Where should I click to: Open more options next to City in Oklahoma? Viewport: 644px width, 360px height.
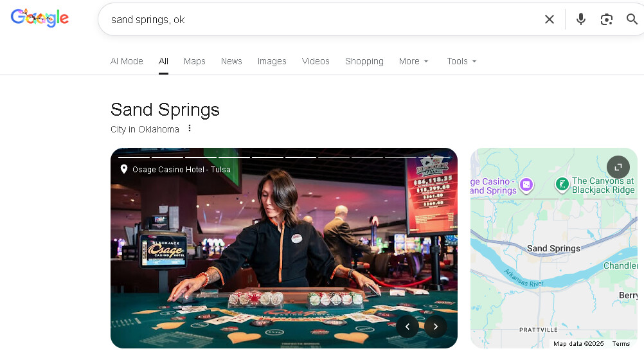point(190,128)
